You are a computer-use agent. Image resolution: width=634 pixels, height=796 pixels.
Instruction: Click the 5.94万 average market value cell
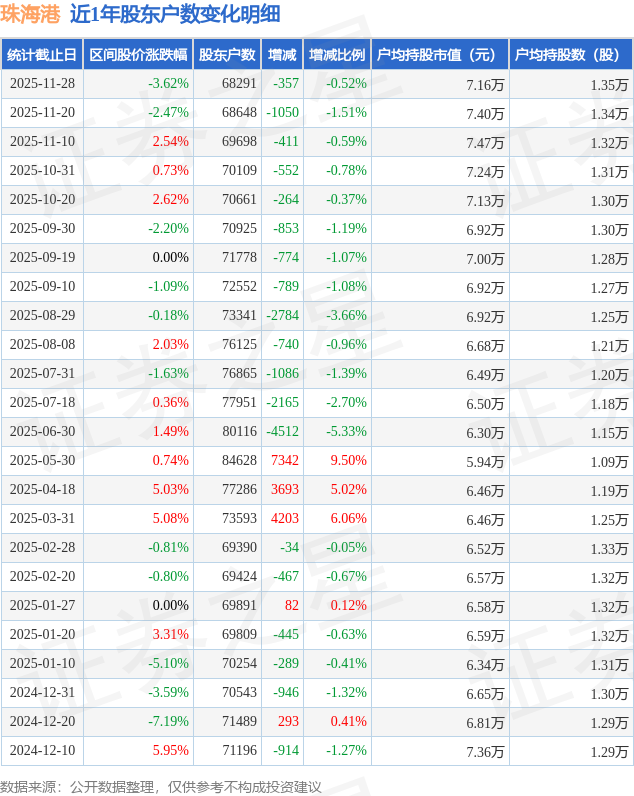tap(485, 461)
